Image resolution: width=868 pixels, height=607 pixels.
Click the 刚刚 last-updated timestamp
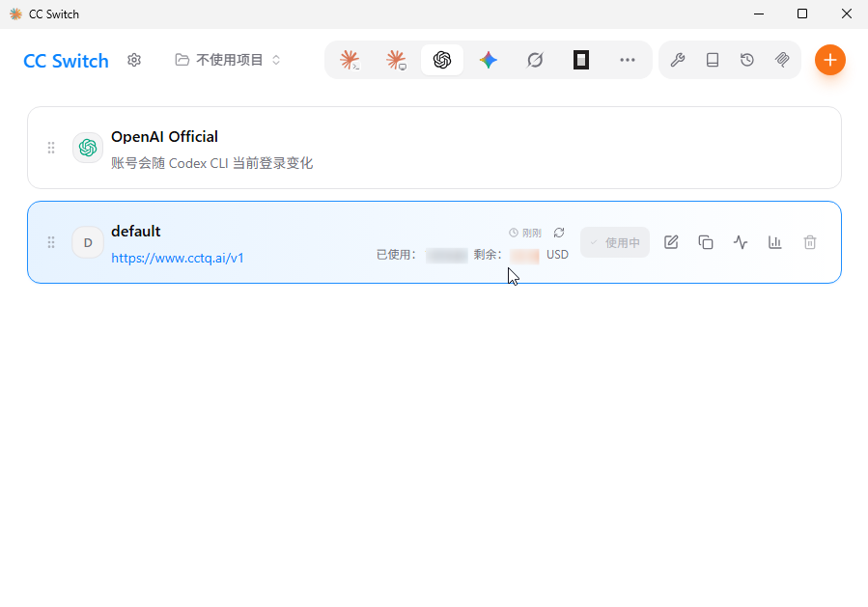click(525, 233)
